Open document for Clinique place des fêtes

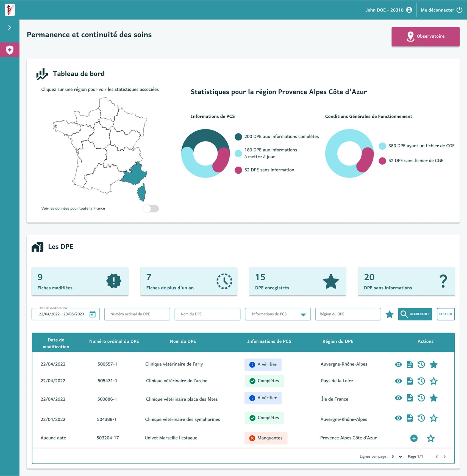[410, 398]
